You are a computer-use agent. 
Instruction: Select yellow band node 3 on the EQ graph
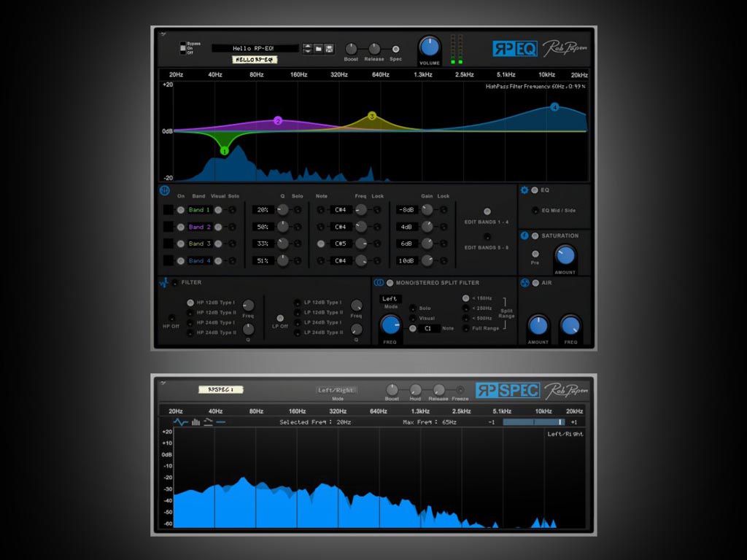tap(372, 116)
